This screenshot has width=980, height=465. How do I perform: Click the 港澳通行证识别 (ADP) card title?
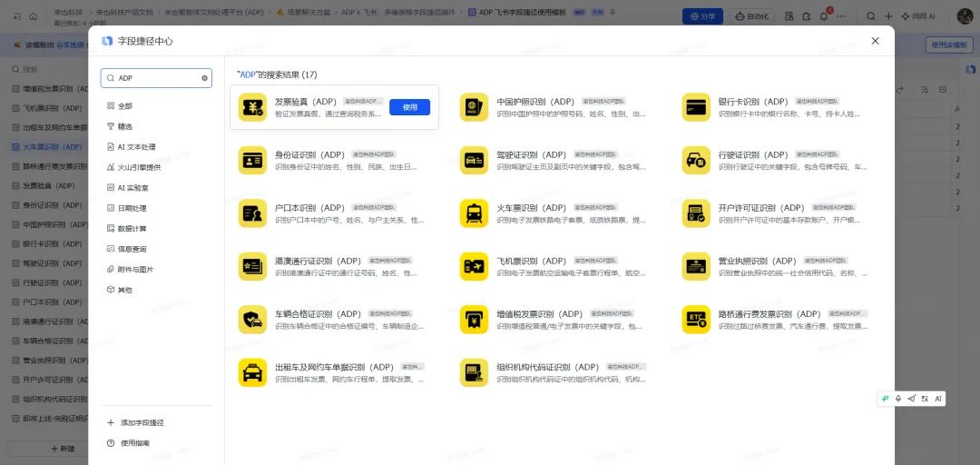point(318,261)
